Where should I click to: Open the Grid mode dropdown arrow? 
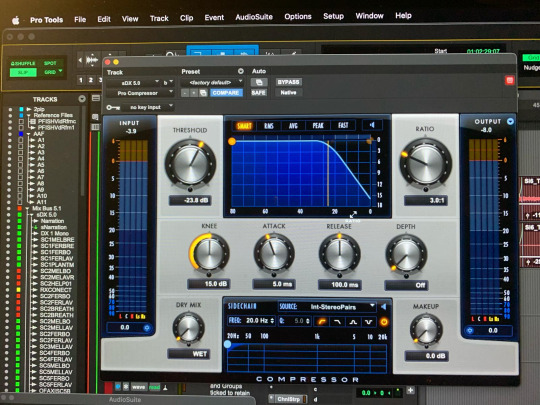coord(61,71)
